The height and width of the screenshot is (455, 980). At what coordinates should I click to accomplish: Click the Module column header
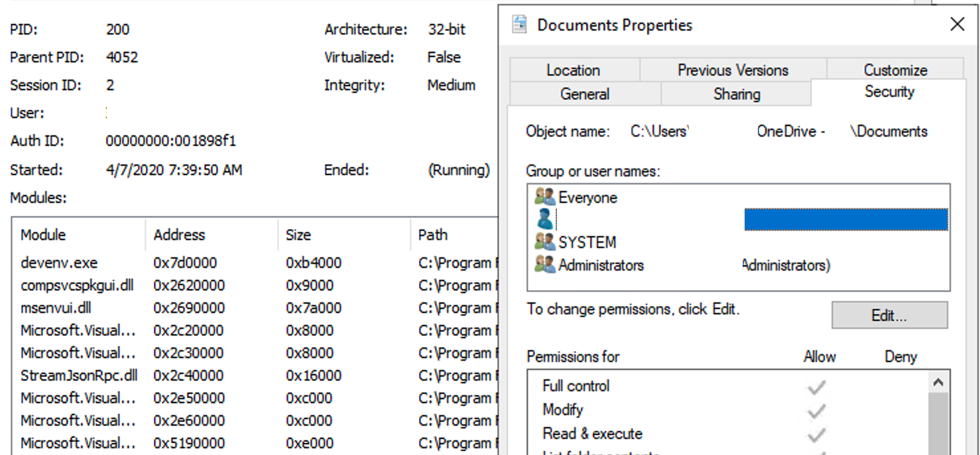click(78, 235)
